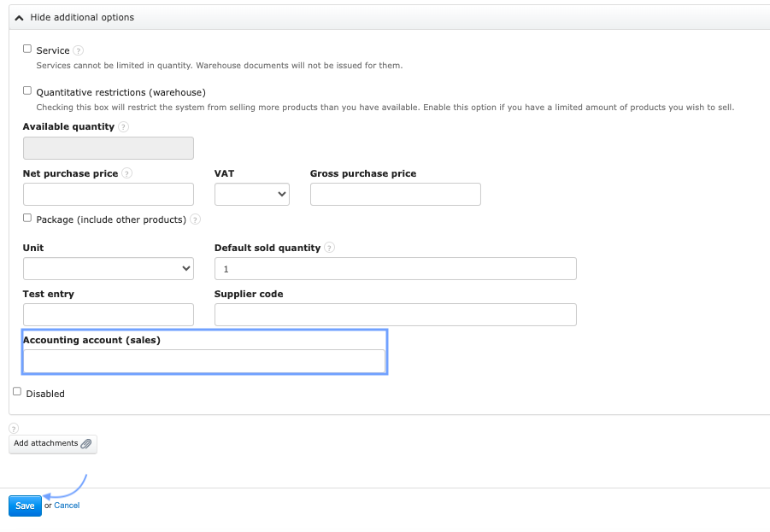This screenshot has height=532, width=770.
Task: Select the Default sold quantity field
Action: coord(395,269)
